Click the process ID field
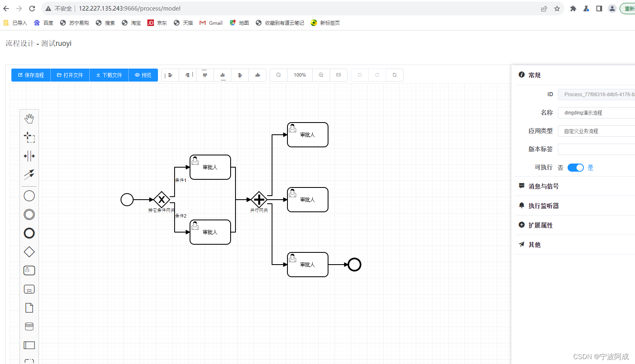The width and height of the screenshot is (635, 364). (596, 95)
